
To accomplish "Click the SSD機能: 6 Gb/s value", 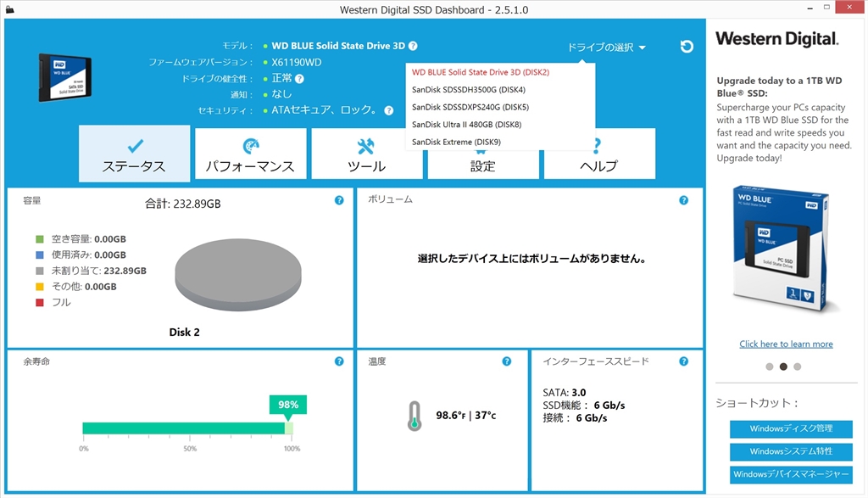I will 583,405.
